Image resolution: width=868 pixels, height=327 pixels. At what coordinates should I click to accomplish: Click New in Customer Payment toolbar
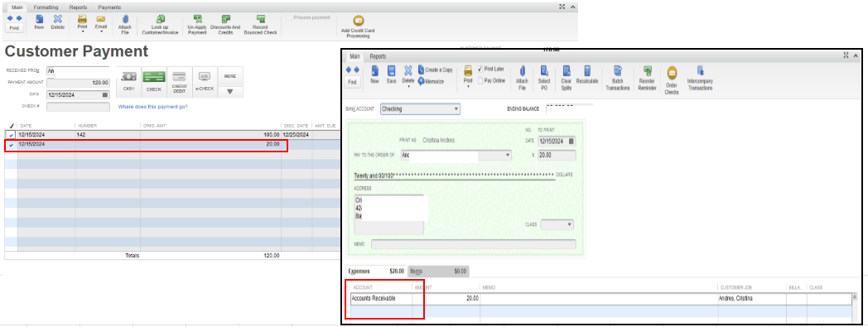point(39,22)
